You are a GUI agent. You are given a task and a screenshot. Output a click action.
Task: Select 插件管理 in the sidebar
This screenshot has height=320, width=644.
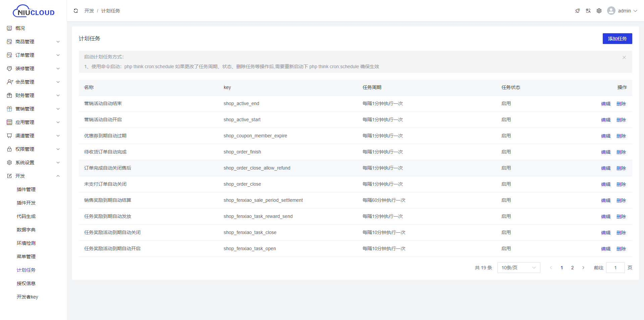(26, 189)
